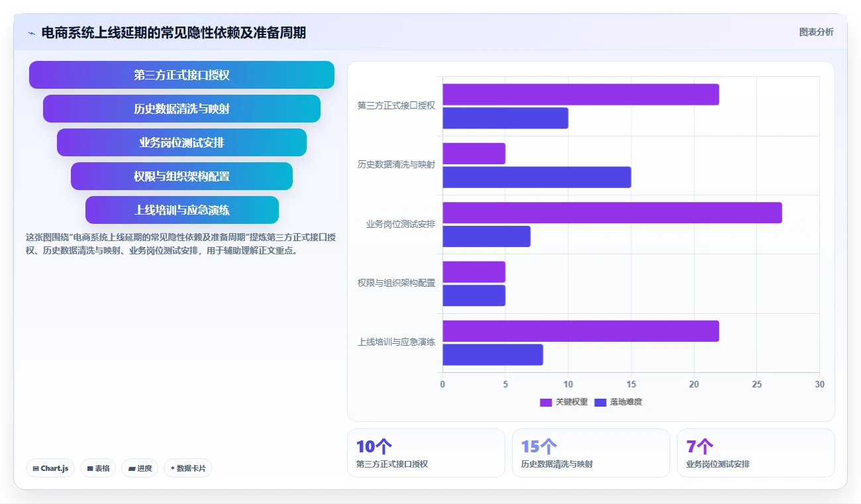Click 关键权重 bar for 历史数据清洗与映射
Viewport: 861px width, 504px height.
pos(474,154)
